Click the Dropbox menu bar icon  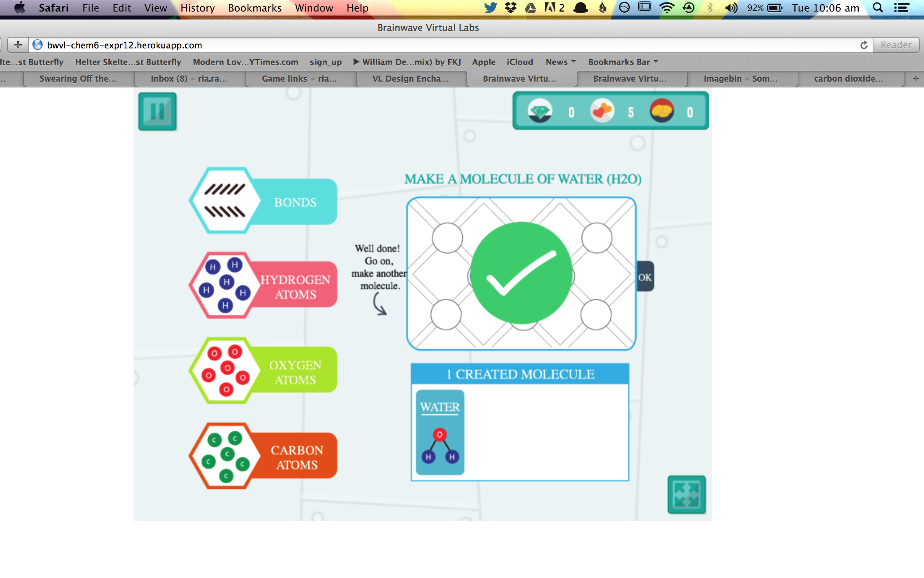(x=510, y=8)
